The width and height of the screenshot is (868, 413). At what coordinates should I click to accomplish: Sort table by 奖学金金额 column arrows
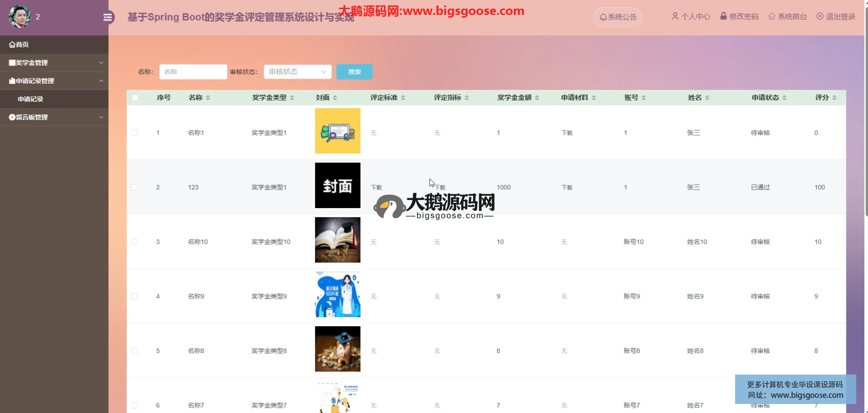[x=537, y=98]
